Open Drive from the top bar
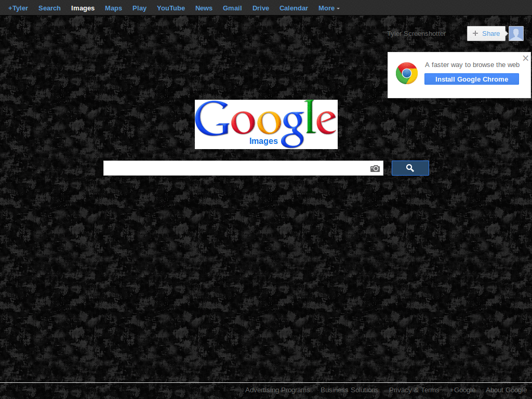Screen dimensions: 532x399 [261, 8]
